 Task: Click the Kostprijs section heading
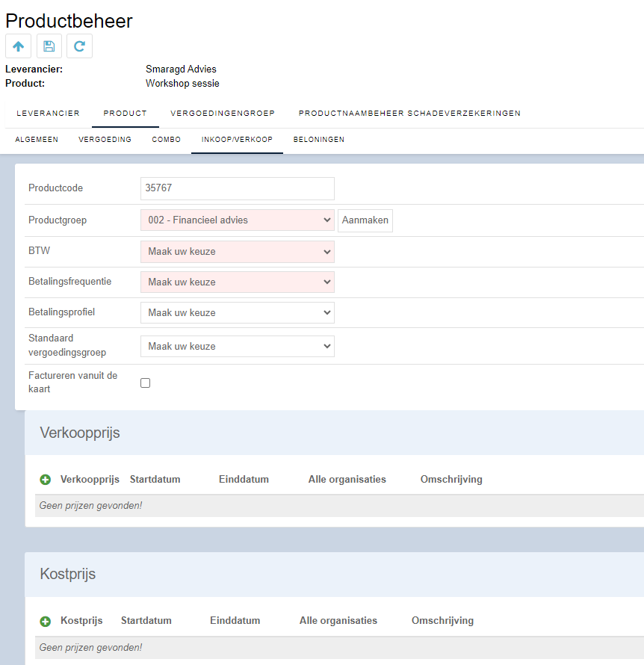[x=68, y=575]
